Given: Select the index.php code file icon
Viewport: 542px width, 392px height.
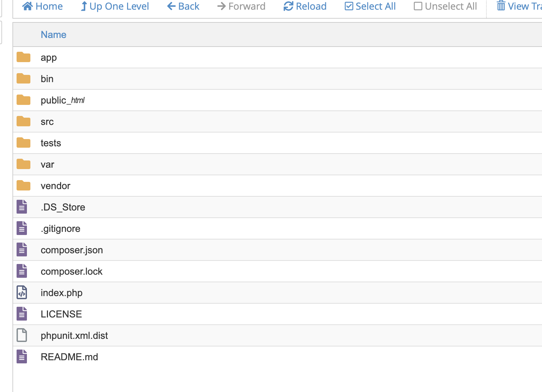Looking at the screenshot, I should point(22,293).
